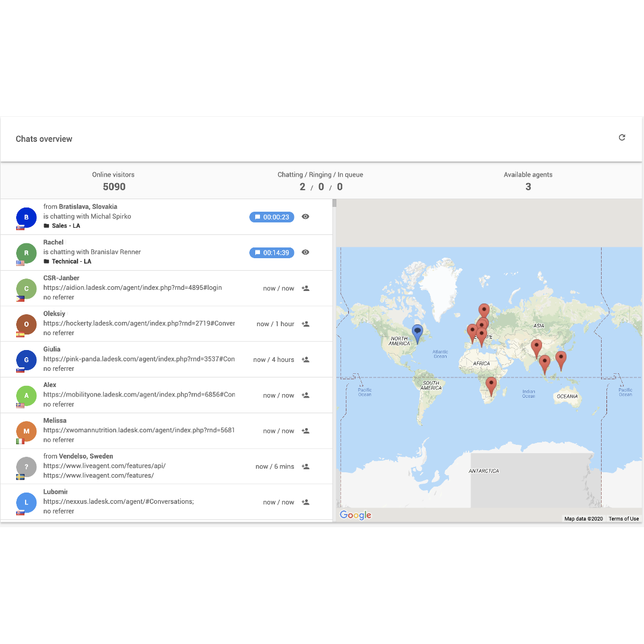Click Rachel's green avatar

coord(26,252)
